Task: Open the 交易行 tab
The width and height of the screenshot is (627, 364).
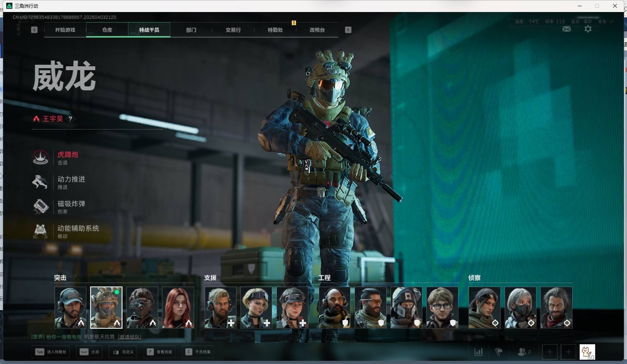Action: point(233,30)
